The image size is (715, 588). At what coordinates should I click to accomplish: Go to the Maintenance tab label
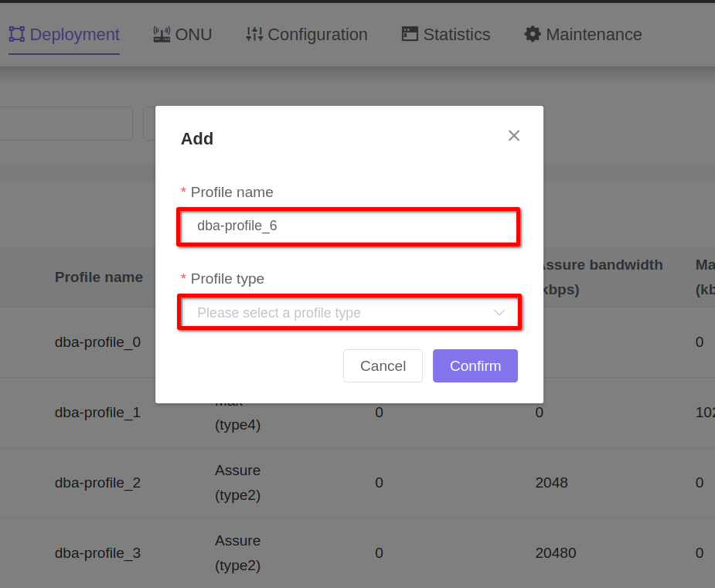[594, 35]
